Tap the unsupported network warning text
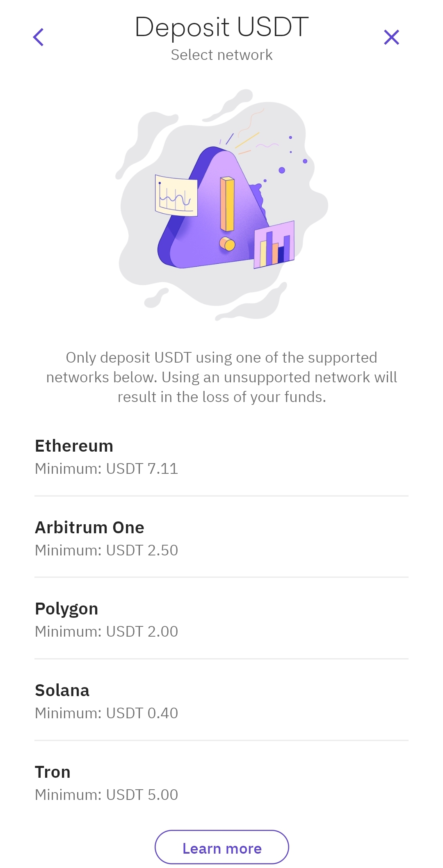The image size is (443, 868). tap(221, 377)
